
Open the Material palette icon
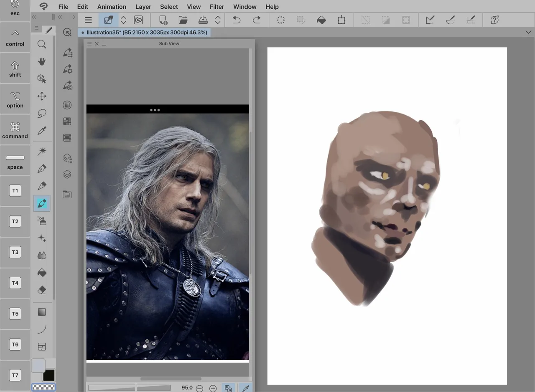pos(67,194)
